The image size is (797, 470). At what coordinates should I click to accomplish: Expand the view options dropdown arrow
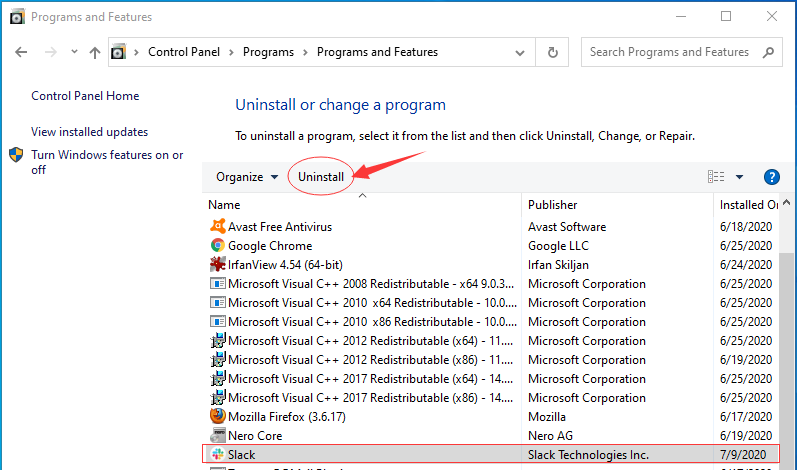[x=739, y=177]
